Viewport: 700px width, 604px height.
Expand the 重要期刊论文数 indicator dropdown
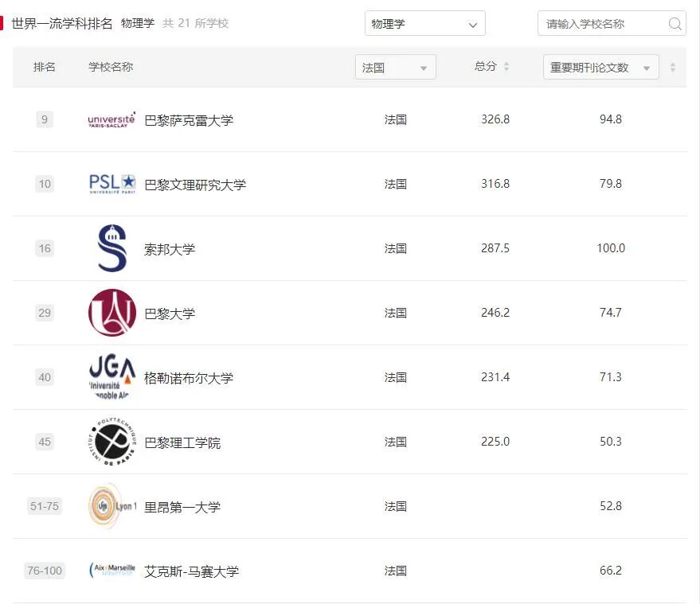(x=600, y=67)
